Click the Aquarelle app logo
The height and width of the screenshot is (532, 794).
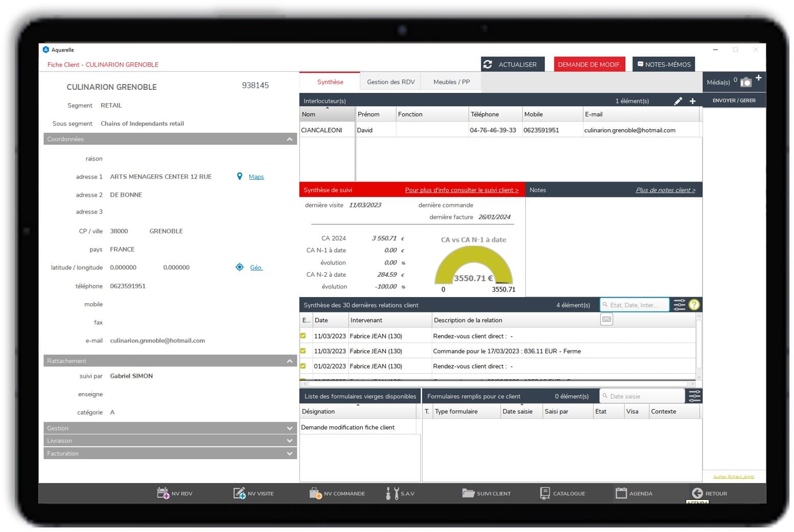(x=46, y=50)
